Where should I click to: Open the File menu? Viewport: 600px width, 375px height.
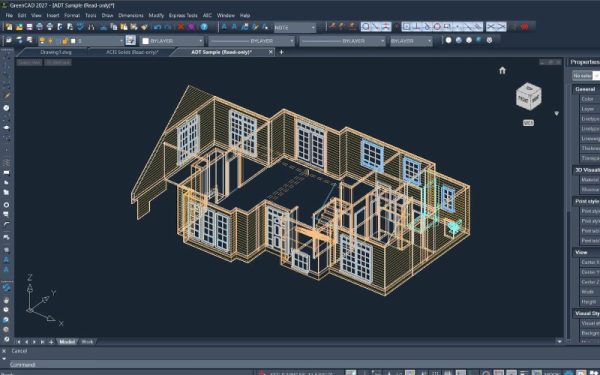click(9, 16)
